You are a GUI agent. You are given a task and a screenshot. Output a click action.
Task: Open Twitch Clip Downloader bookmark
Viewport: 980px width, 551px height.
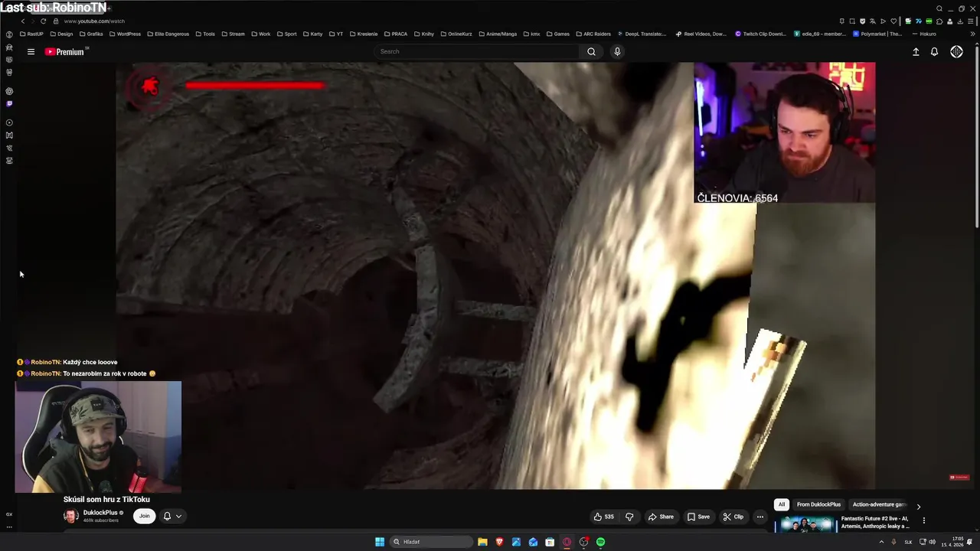[761, 34]
